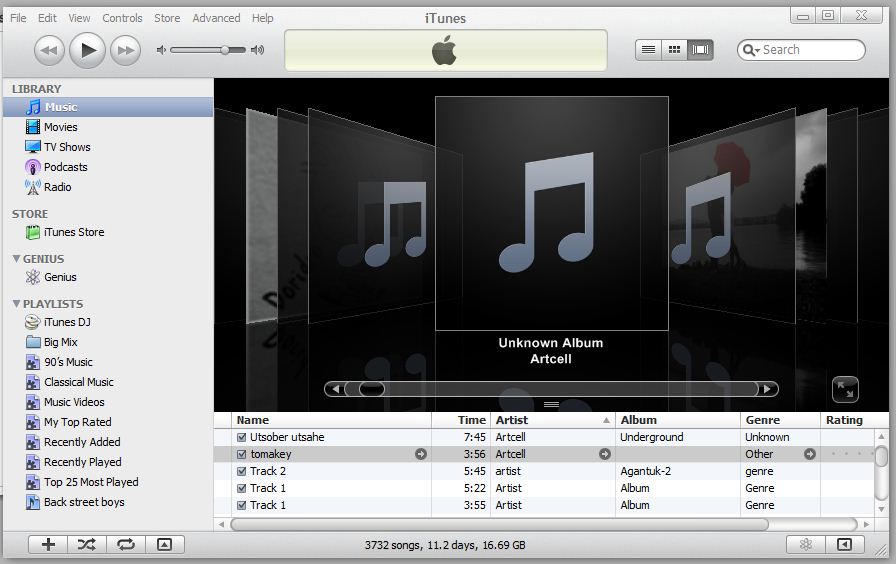Enter full screen Cover Flow
Viewport: 896px width, 564px height.
click(x=844, y=389)
